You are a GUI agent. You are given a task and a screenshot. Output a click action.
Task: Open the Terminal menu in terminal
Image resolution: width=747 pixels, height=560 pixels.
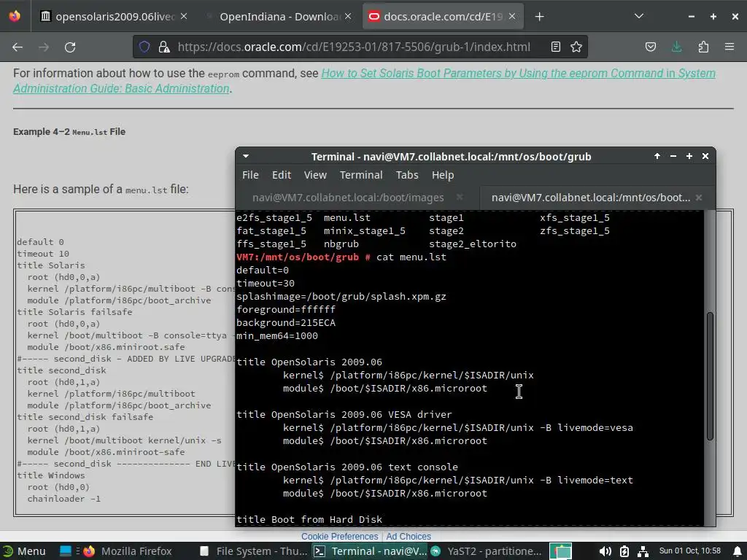click(361, 175)
